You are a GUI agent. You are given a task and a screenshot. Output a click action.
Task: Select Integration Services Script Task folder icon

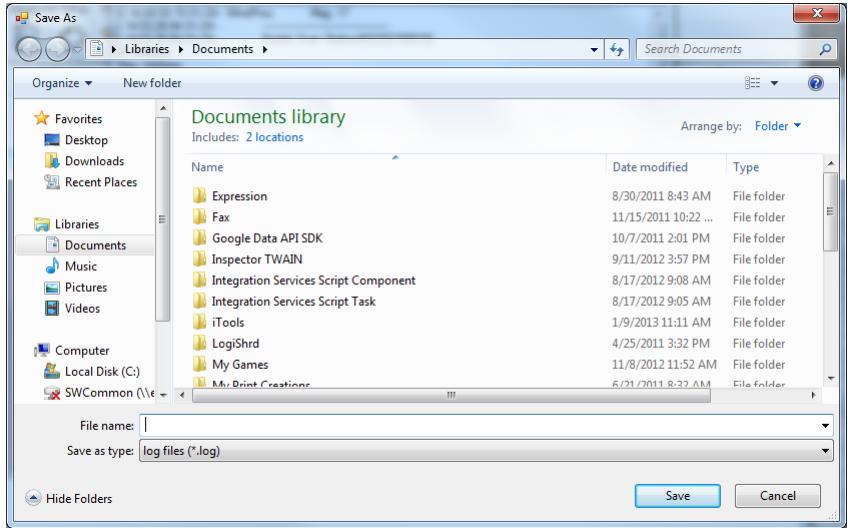pyautogui.click(x=200, y=301)
